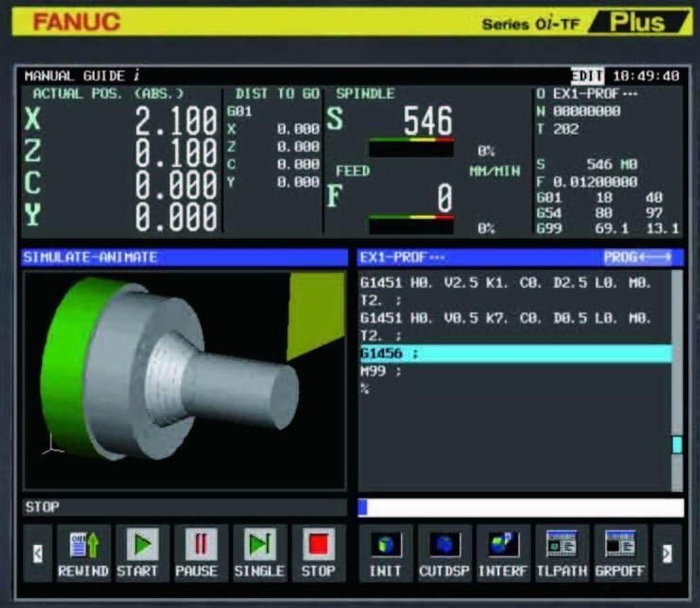700x608 pixels.
Task: Click the PROG arrow in program header
Action: (x=638, y=257)
